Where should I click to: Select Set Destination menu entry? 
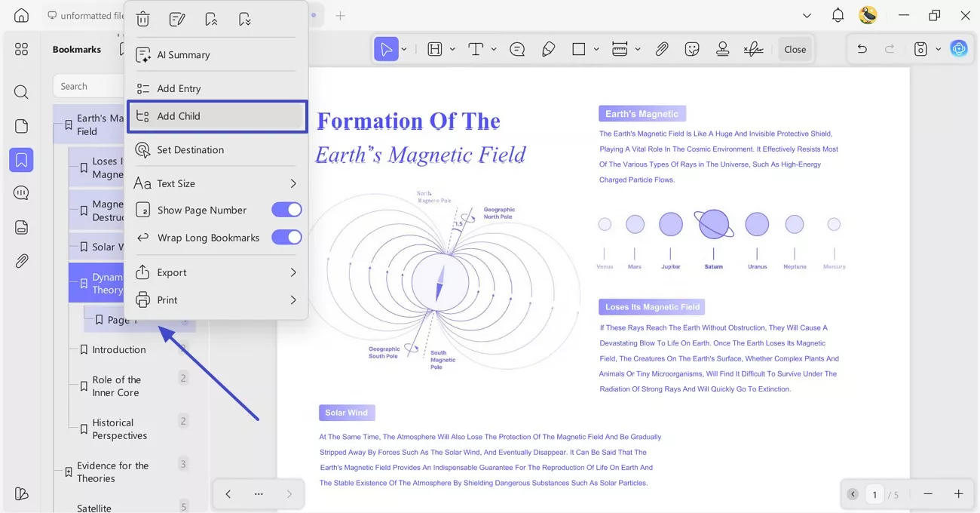190,150
